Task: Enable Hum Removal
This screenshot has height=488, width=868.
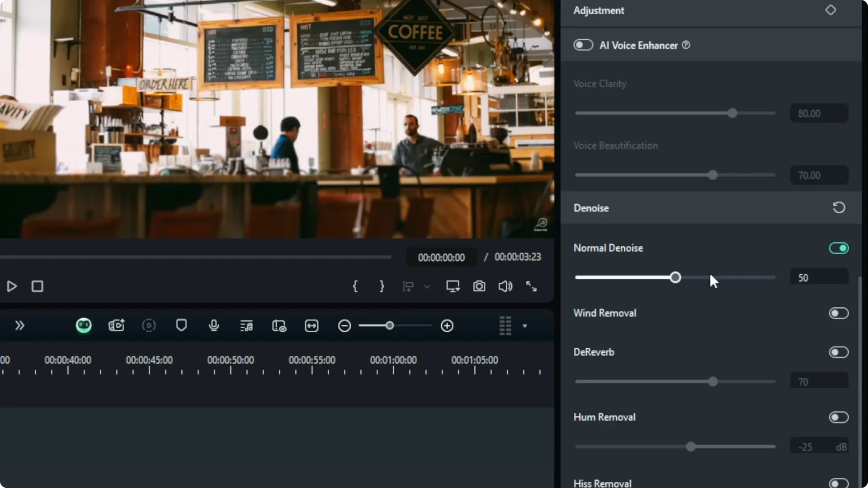Action: click(839, 418)
